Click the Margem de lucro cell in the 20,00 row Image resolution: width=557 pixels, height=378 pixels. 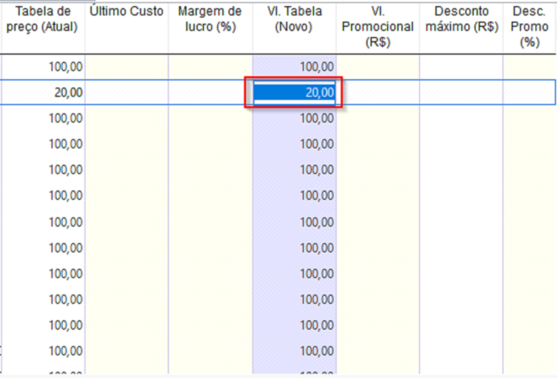tap(210, 92)
